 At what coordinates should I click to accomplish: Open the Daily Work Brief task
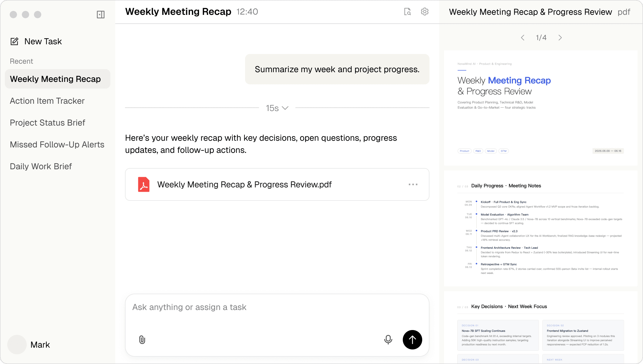(41, 166)
